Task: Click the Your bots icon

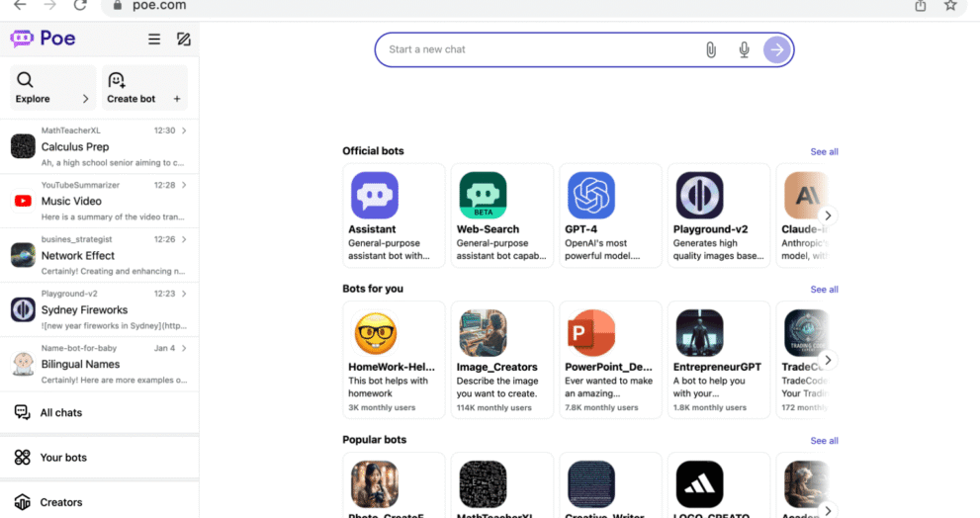Action: pyautogui.click(x=22, y=458)
